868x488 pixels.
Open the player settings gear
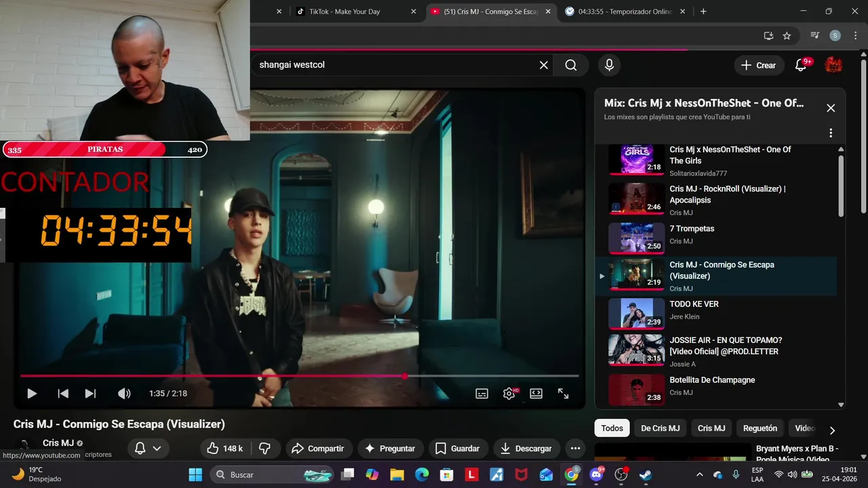point(509,393)
